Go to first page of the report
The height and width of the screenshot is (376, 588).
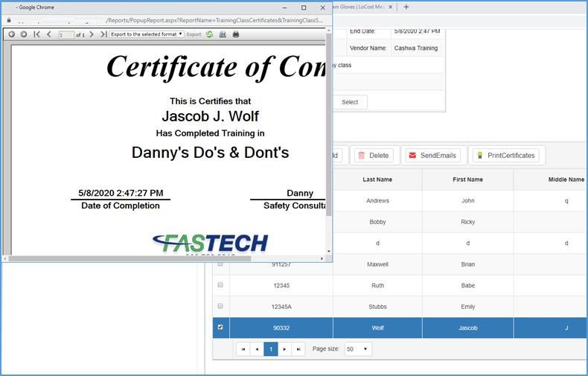pos(37,34)
